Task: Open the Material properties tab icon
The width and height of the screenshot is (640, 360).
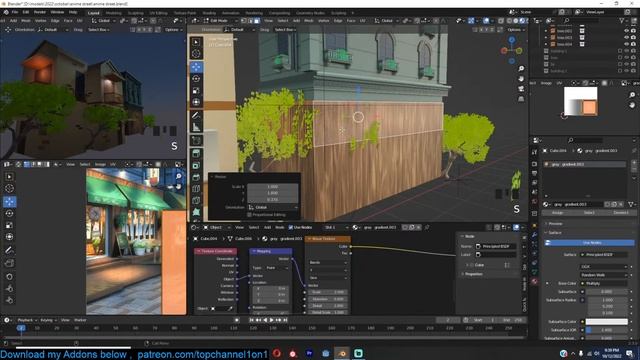Action: point(534,281)
